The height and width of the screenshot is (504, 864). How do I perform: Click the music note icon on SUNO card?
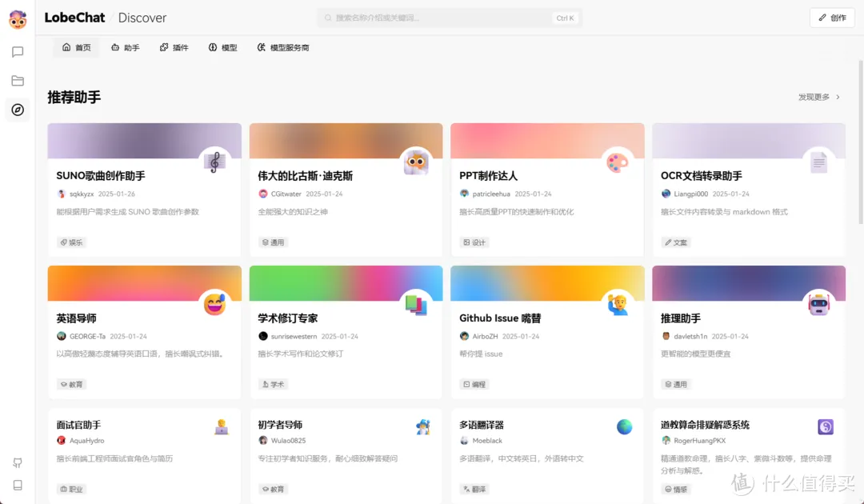pos(214,161)
